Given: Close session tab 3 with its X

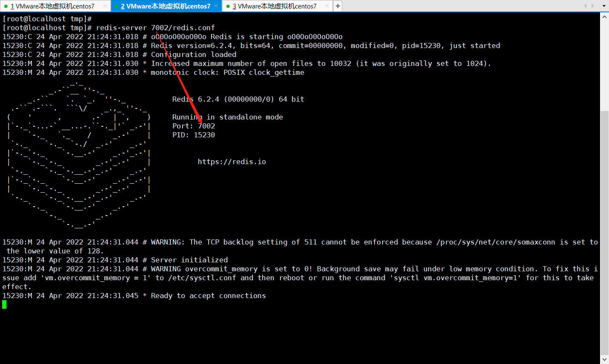Looking at the screenshot, I should [327, 6].
